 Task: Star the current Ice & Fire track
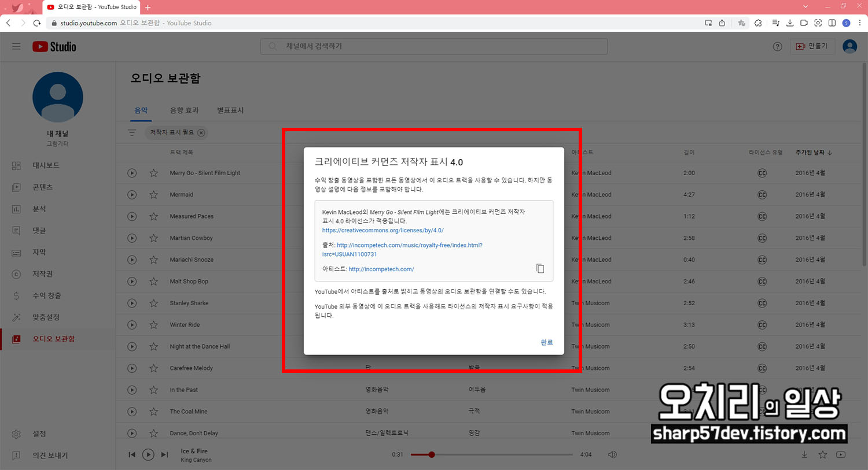click(x=823, y=455)
